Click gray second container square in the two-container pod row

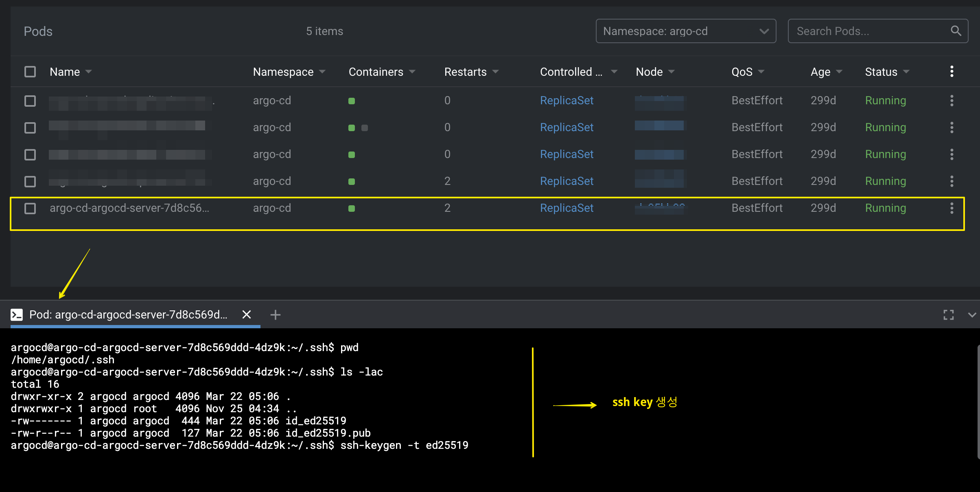coord(365,128)
